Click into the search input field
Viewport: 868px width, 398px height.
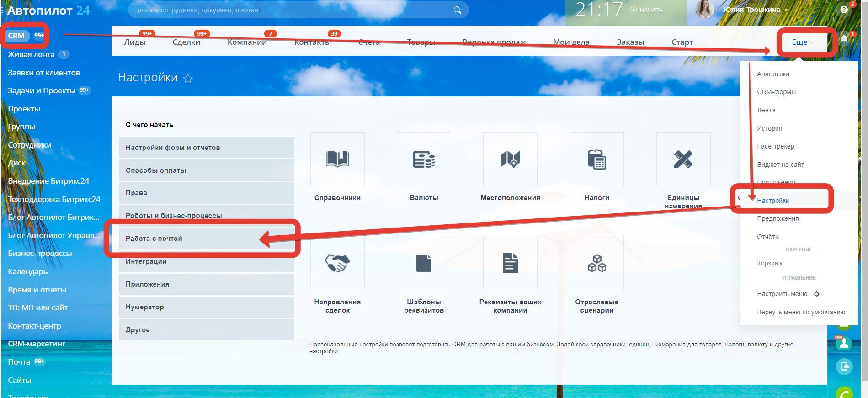293,10
